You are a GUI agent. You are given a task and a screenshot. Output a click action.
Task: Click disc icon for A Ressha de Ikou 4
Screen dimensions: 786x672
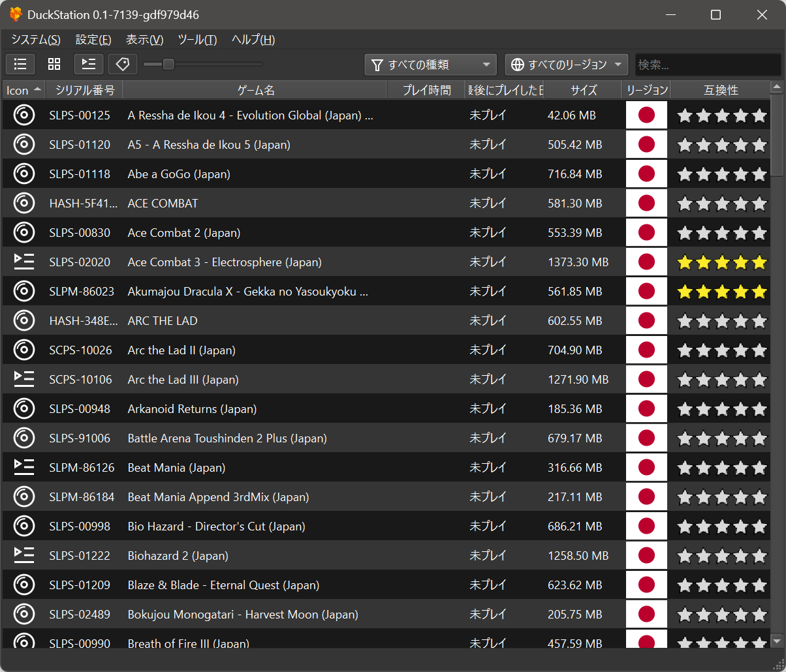24,115
